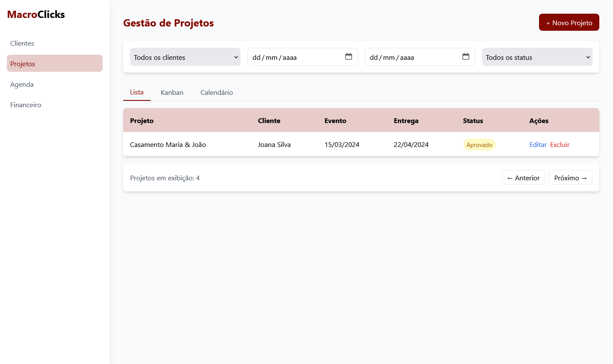
Task: Switch to the Kanban tab
Action: [172, 92]
